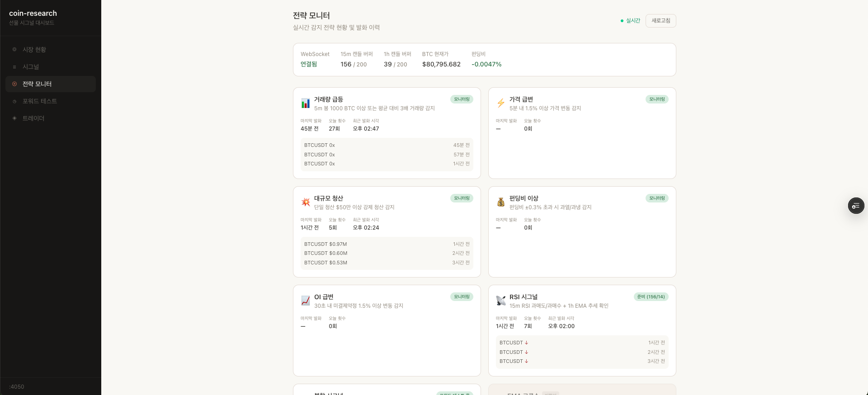This screenshot has width=868, height=395.
Task: Click the BTC 현재가 $80,795.682 value
Action: [x=441, y=64]
